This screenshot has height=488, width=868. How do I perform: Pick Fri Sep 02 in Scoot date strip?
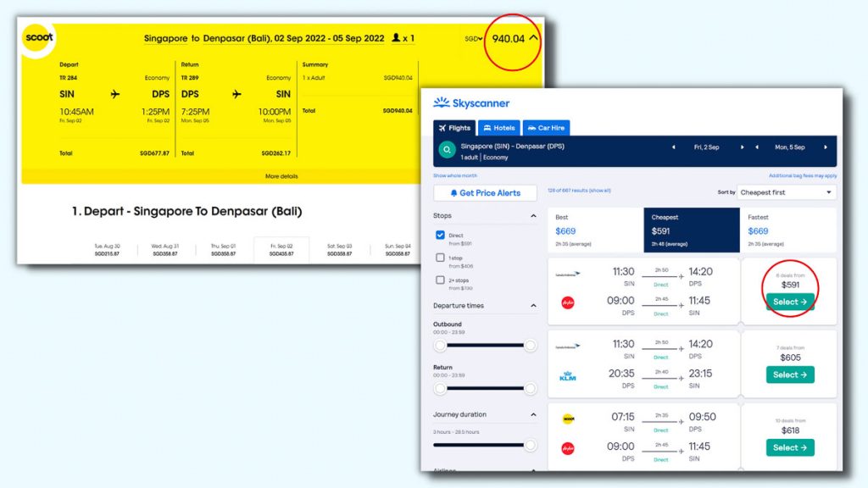pos(281,250)
